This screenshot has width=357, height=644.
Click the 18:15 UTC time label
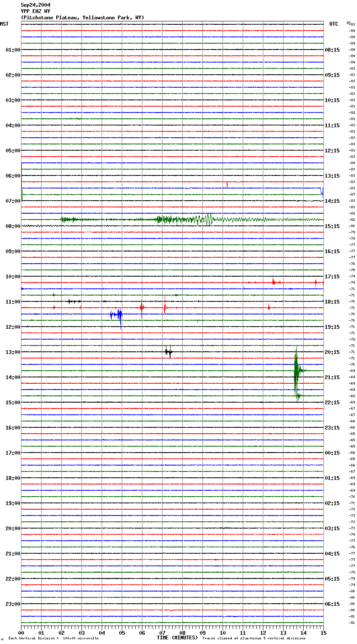(332, 302)
